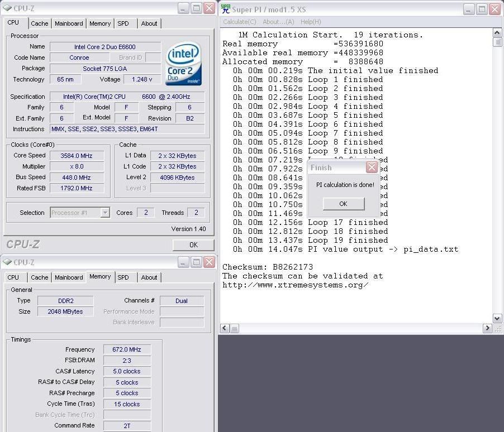Click the FSB:DRAM value 2:3

click(x=127, y=361)
